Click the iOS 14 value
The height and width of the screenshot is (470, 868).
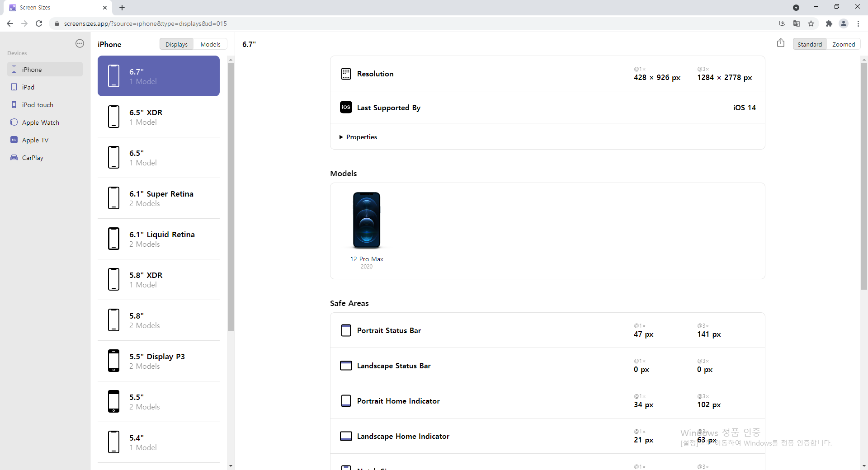coord(744,108)
